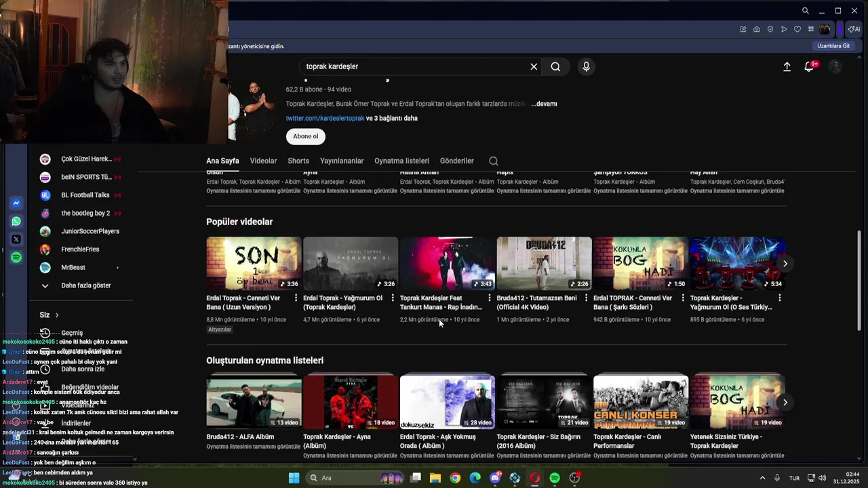Open the YouTube upload/create icon
Screen dimensions: 868x488
pos(787,66)
